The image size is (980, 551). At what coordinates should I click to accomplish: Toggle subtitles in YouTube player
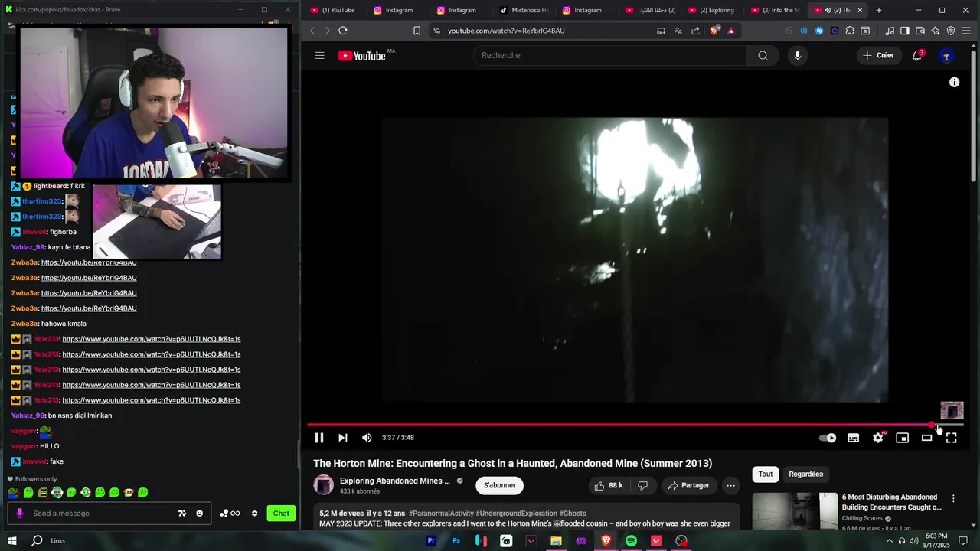pyautogui.click(x=853, y=438)
